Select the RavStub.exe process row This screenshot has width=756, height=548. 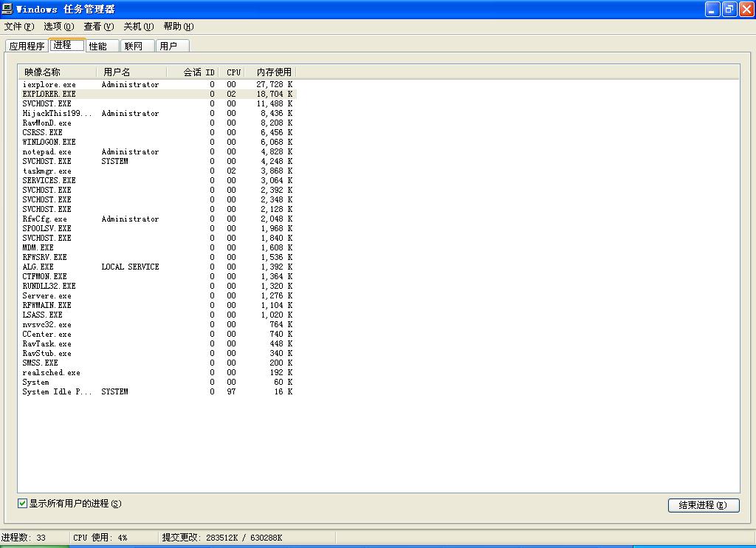pyautogui.click(x=158, y=354)
